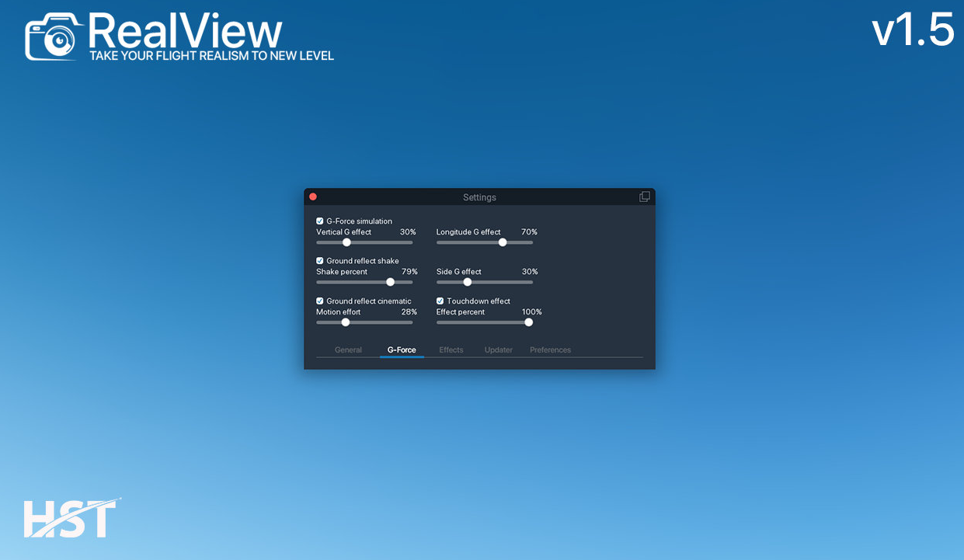Toggle the Touchdown effect checkbox
Viewport: 964px width, 560px height.
click(440, 301)
